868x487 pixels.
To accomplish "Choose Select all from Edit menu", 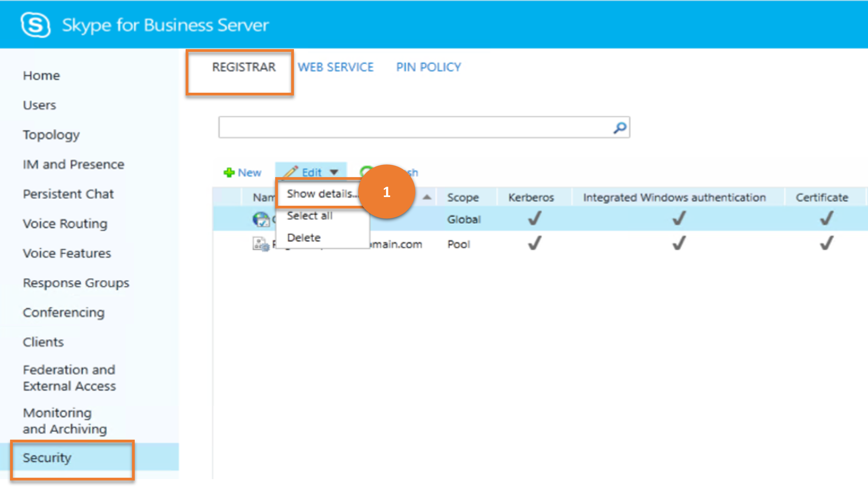I will (x=309, y=216).
